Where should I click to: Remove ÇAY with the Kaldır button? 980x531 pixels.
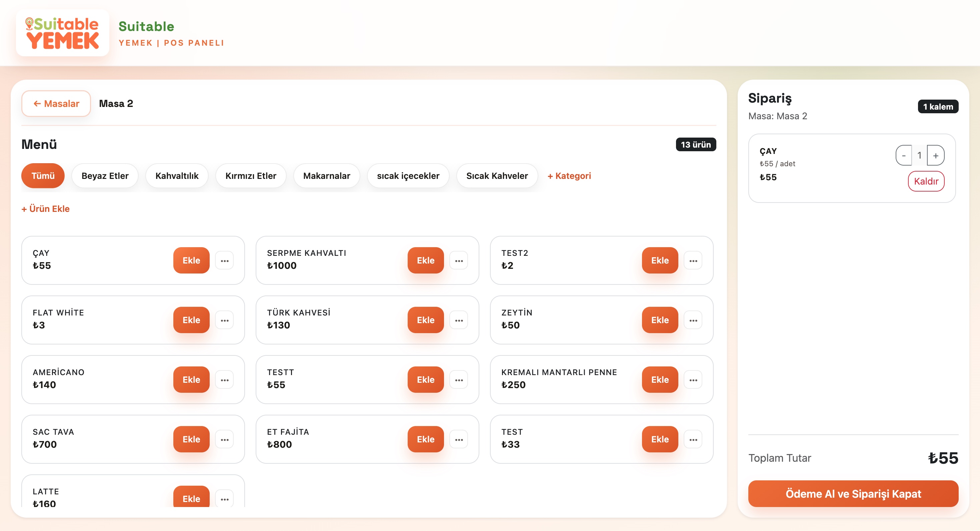click(x=926, y=181)
